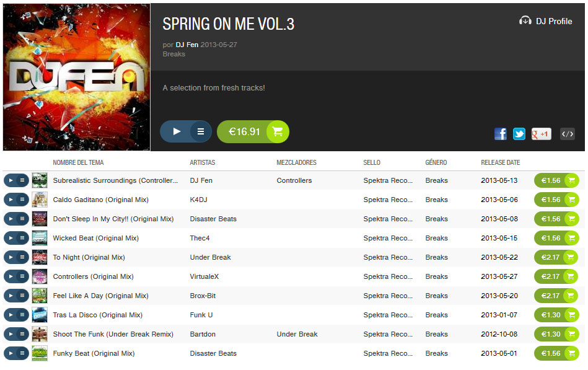Play Shoot The Funk (Under Break Remix)
This screenshot has height=370, width=588.
pyautogui.click(x=11, y=334)
